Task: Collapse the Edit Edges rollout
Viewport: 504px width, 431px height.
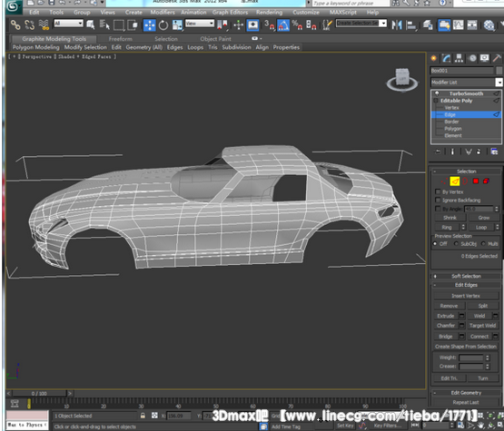Action: click(466, 285)
